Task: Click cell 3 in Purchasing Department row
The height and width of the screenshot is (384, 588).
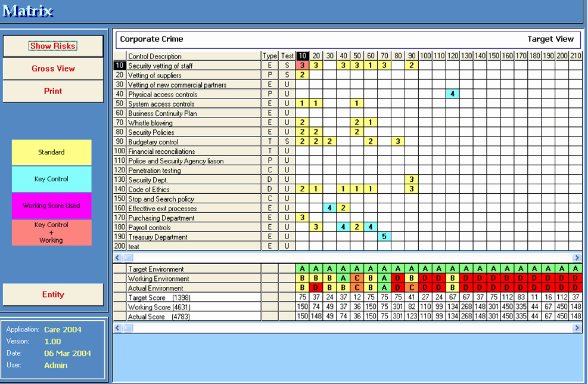Action: [302, 217]
